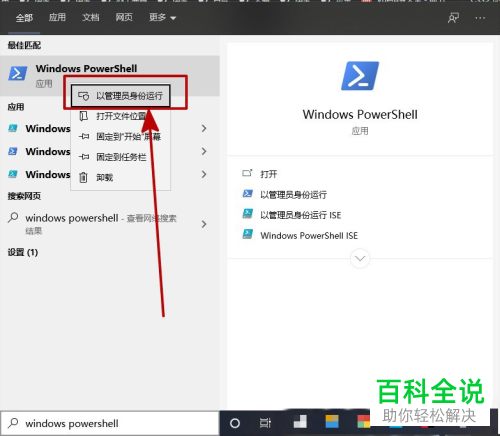Choose 固定到任务栏 in context menu
500x436 pixels.
(120, 157)
